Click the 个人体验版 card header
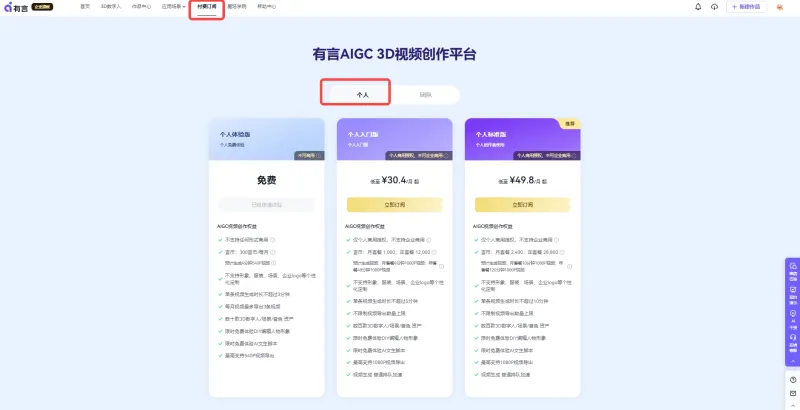 (x=266, y=139)
